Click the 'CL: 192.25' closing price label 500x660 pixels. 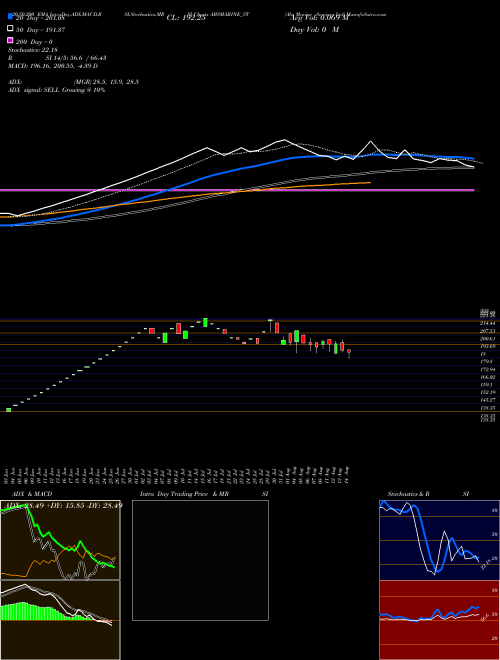click(x=186, y=18)
